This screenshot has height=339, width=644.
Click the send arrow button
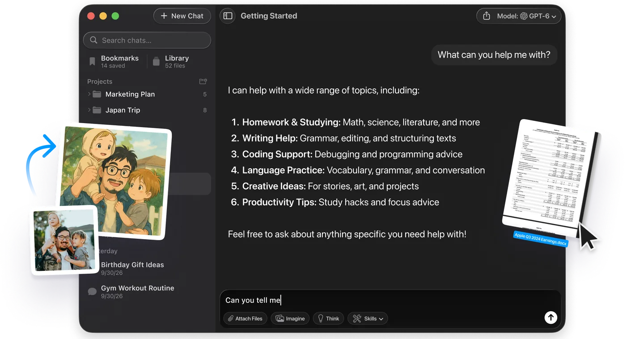pyautogui.click(x=551, y=318)
